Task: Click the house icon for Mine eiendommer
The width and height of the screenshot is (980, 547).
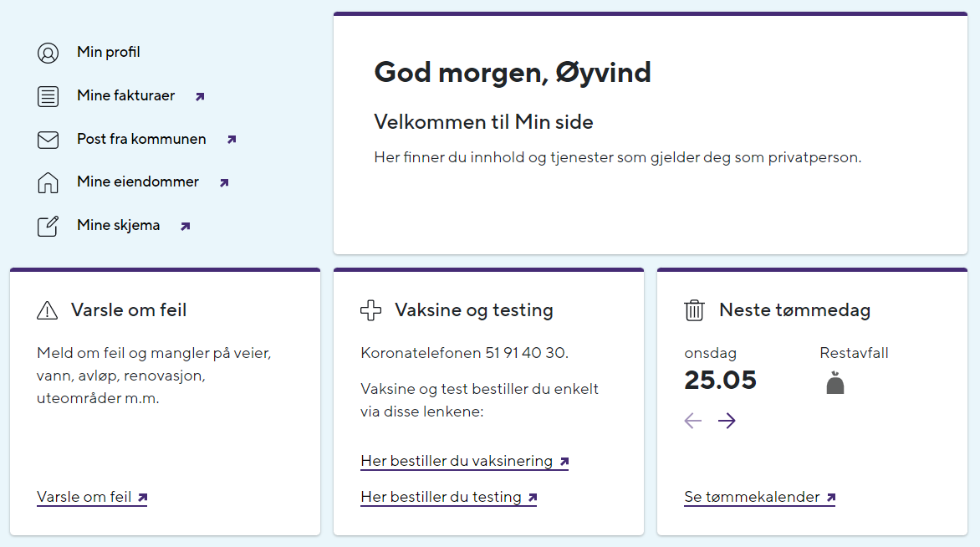Action: (48, 181)
